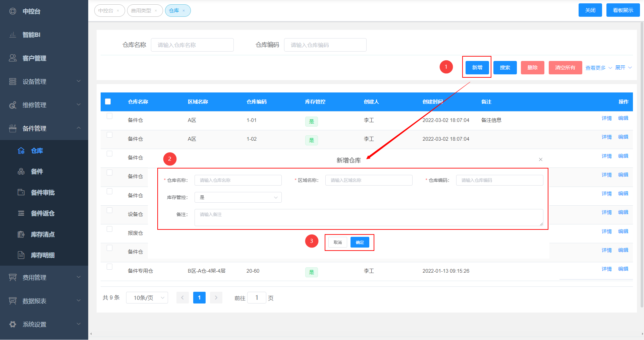Switch to the 中控台 tab
The width and height of the screenshot is (644, 340).
(106, 11)
